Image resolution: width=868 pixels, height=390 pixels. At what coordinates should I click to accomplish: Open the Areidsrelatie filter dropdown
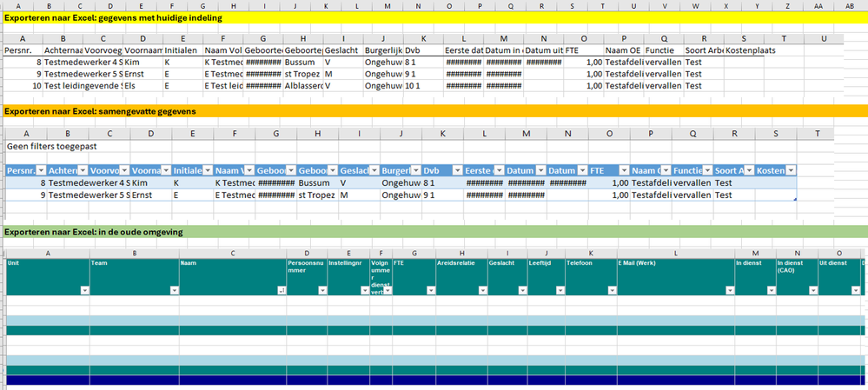483,290
